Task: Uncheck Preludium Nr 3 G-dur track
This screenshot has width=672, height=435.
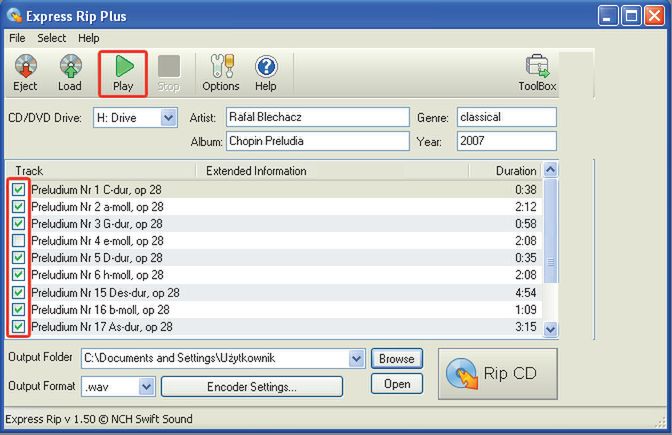Action: [18, 223]
